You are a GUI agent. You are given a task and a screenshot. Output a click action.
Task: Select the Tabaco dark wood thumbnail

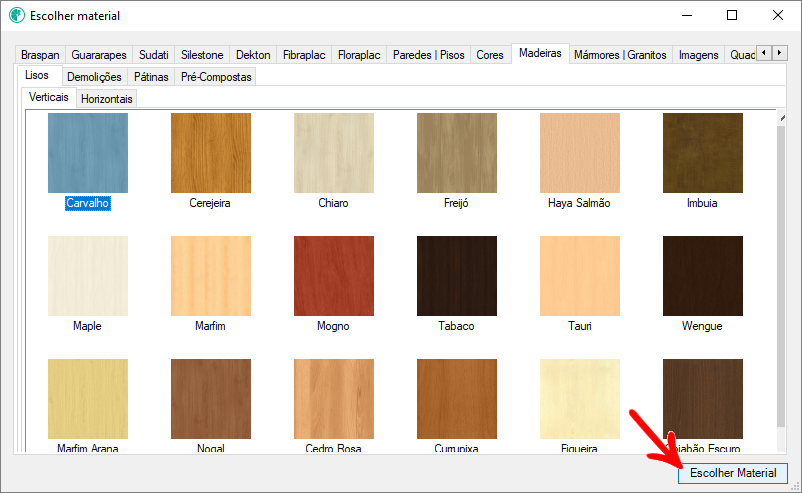click(456, 276)
